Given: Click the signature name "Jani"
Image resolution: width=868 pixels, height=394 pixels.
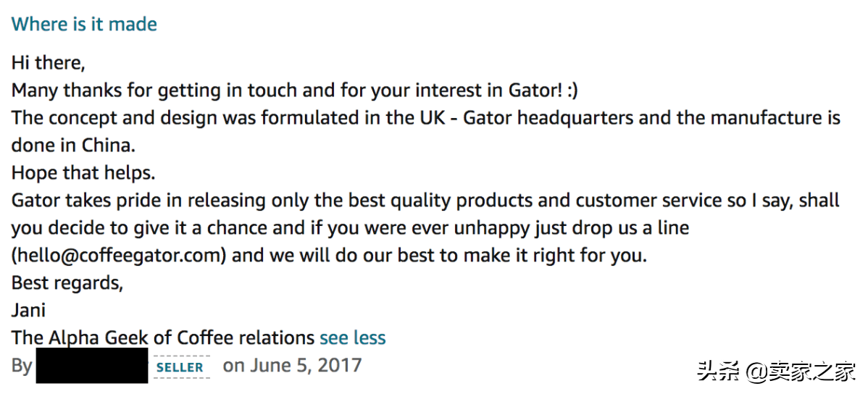Looking at the screenshot, I should (x=28, y=311).
